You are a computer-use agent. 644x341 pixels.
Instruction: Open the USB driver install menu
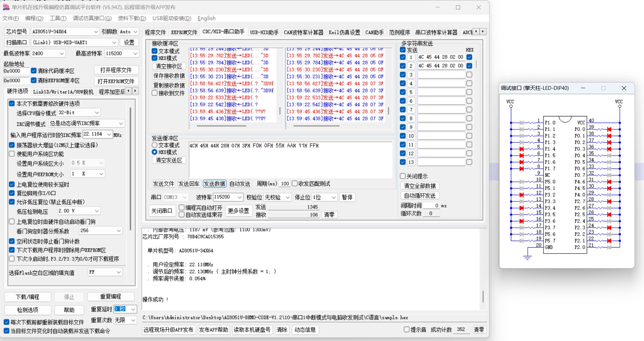pos(172,18)
